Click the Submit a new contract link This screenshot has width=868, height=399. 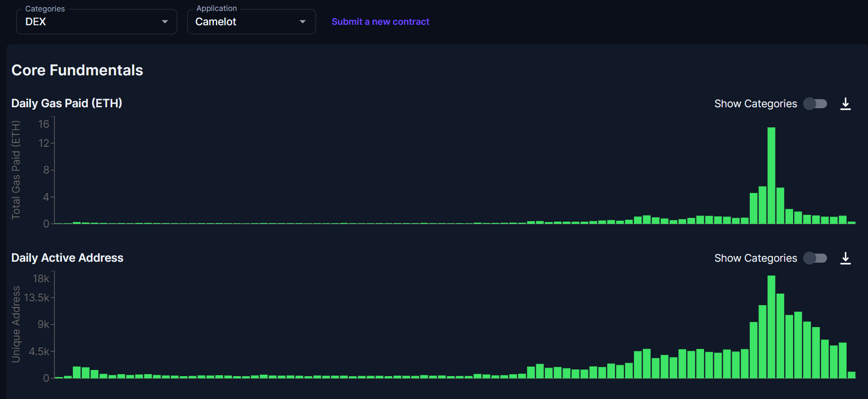(380, 21)
